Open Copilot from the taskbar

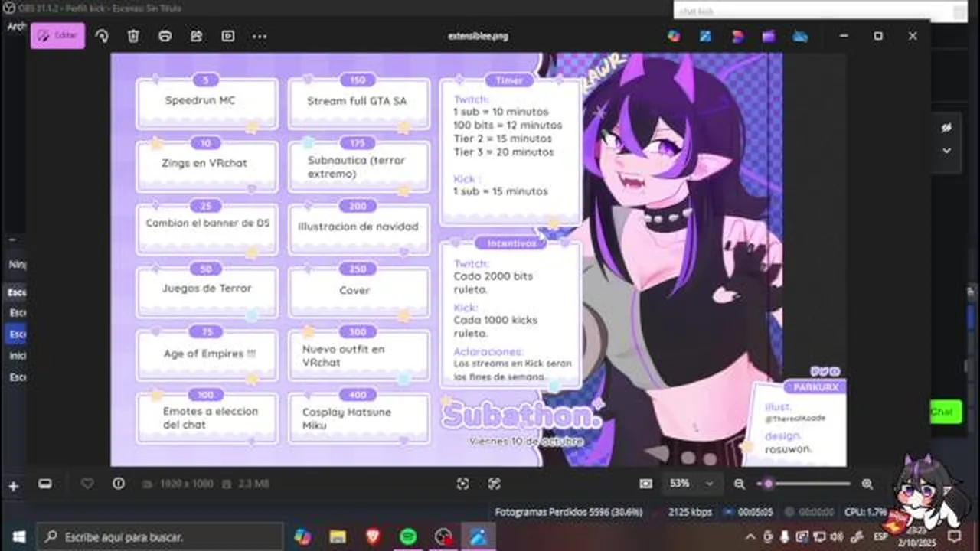pos(302,536)
